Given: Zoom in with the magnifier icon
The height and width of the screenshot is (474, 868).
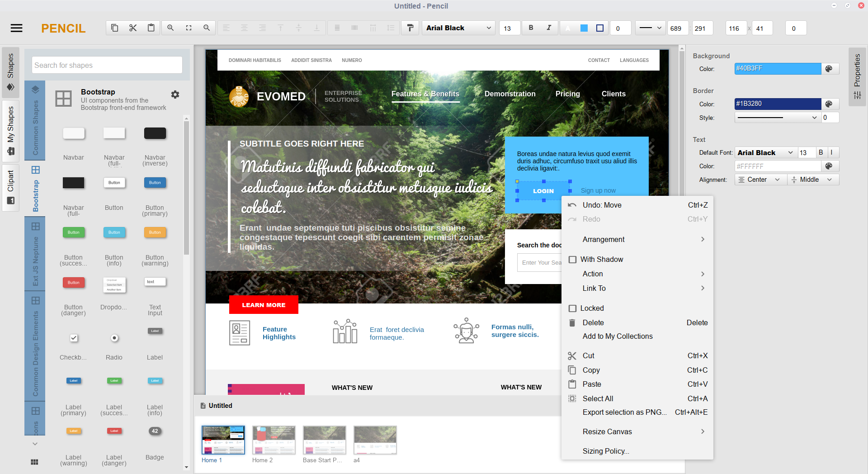Looking at the screenshot, I should tap(170, 28).
